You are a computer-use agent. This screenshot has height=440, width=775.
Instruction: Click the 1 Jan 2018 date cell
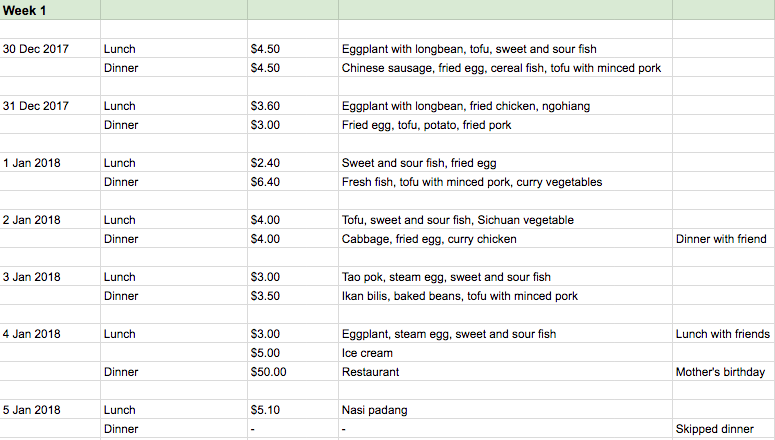click(32, 163)
